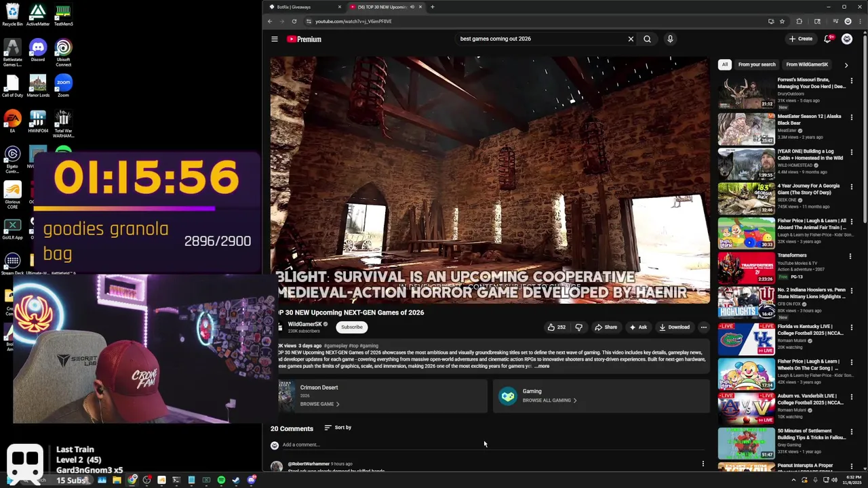The width and height of the screenshot is (868, 488).
Task: Open Chrome extensions puzzle icon
Action: pyautogui.click(x=799, y=21)
